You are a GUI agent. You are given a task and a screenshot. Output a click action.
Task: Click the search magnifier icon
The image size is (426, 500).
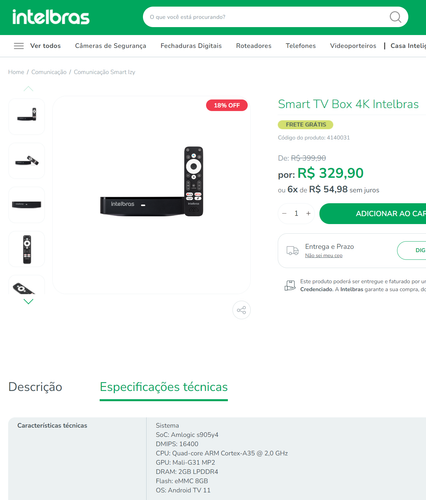(x=395, y=17)
